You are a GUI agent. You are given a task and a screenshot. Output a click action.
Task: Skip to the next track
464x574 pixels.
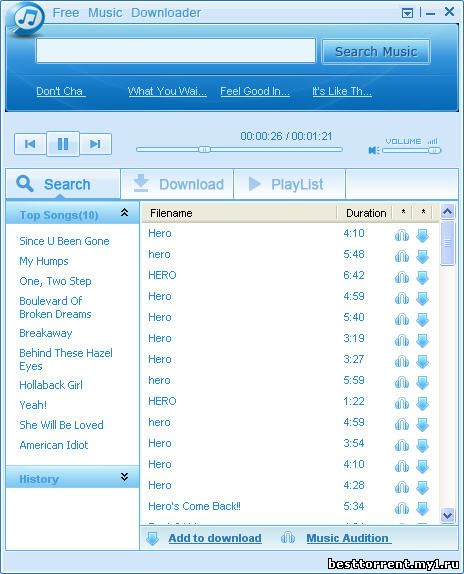[96, 144]
